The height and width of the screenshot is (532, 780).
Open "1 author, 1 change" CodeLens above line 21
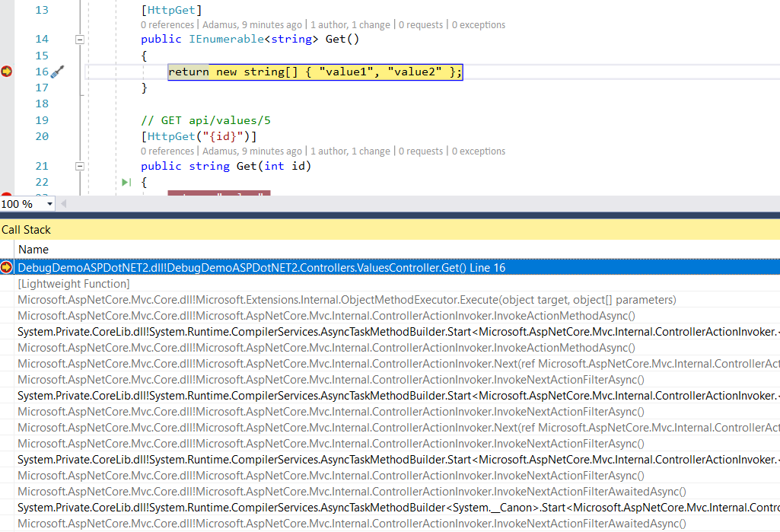point(350,151)
